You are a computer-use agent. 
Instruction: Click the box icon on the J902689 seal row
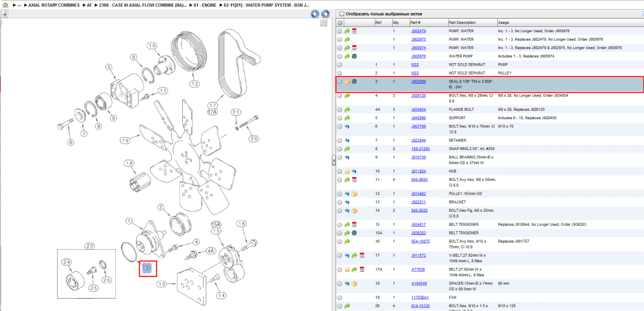(347, 82)
